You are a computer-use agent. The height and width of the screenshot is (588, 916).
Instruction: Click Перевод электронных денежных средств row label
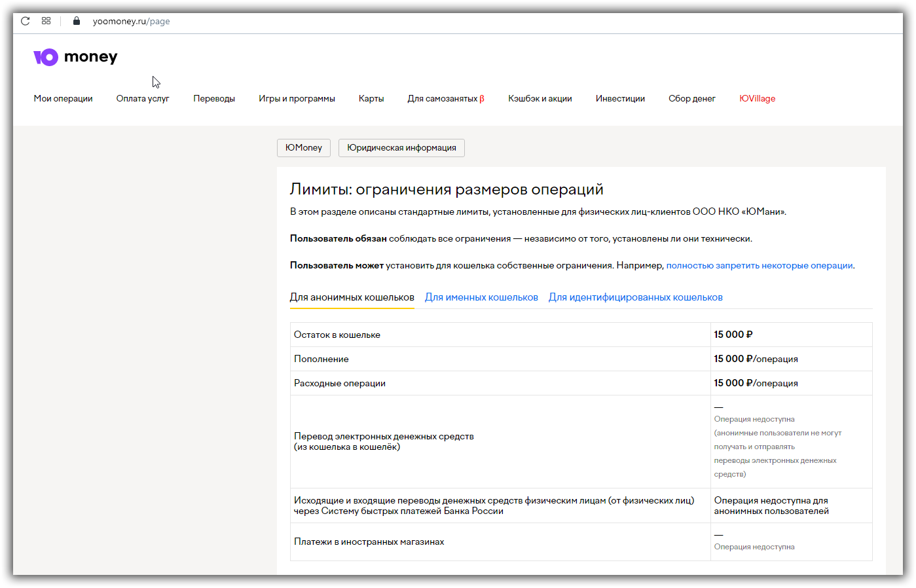pos(384,442)
